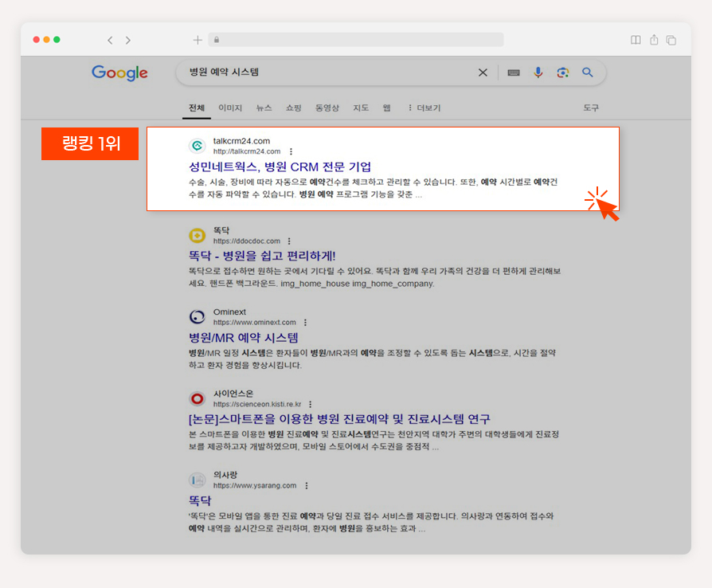
Task: Open the reading list book icon
Action: 636,40
